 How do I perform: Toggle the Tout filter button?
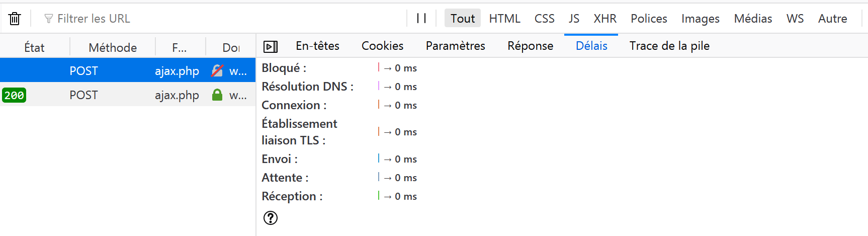coord(462,19)
